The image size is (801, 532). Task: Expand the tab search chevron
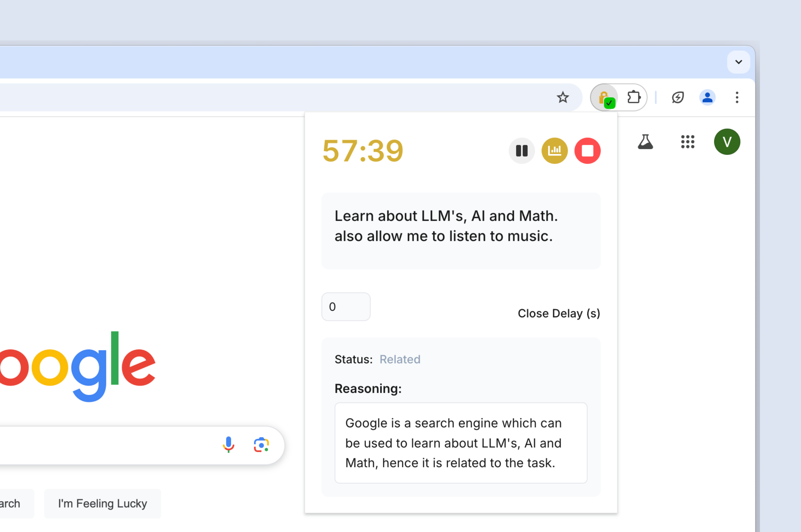(738, 62)
